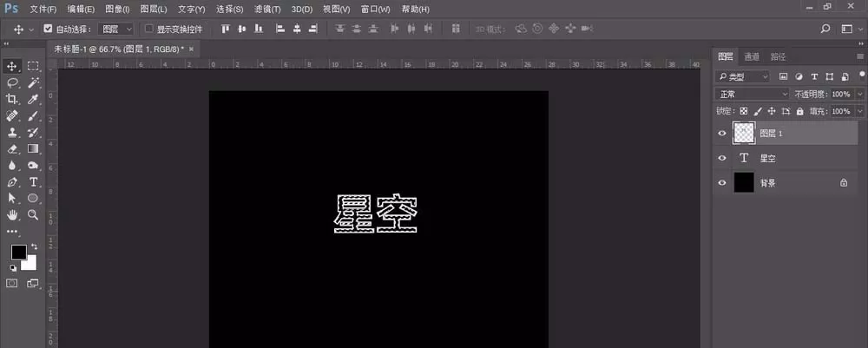Open the tool preset picker arrow

[x=31, y=29]
